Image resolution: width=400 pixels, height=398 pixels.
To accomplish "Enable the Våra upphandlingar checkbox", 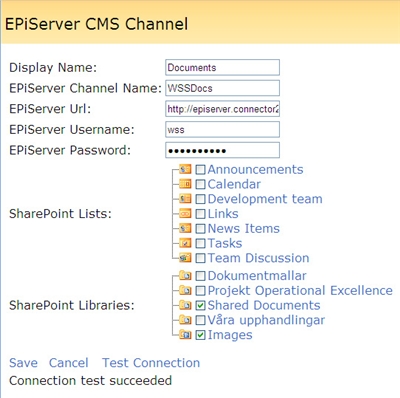I will [200, 320].
